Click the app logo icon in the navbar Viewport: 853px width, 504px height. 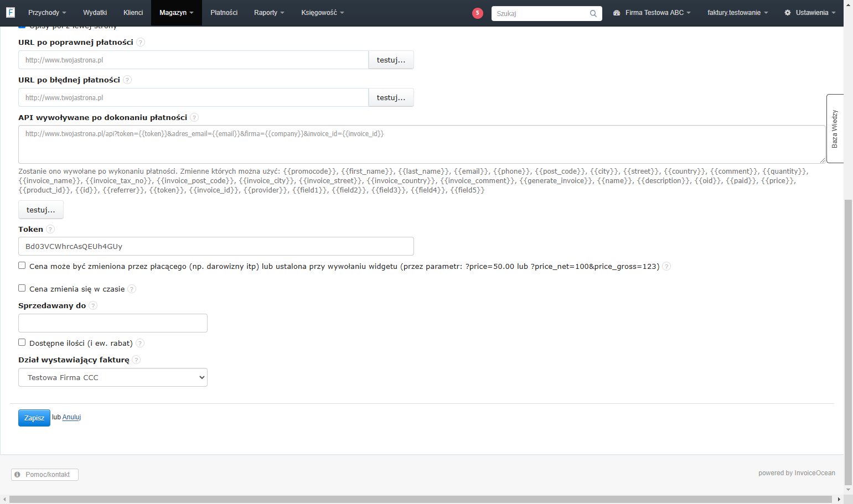coord(11,12)
